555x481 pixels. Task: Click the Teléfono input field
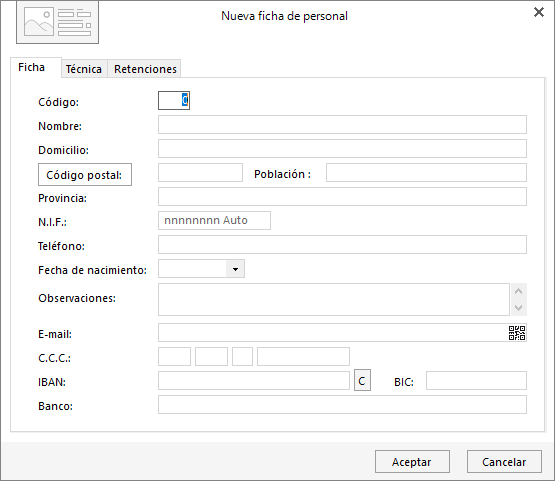click(342, 245)
